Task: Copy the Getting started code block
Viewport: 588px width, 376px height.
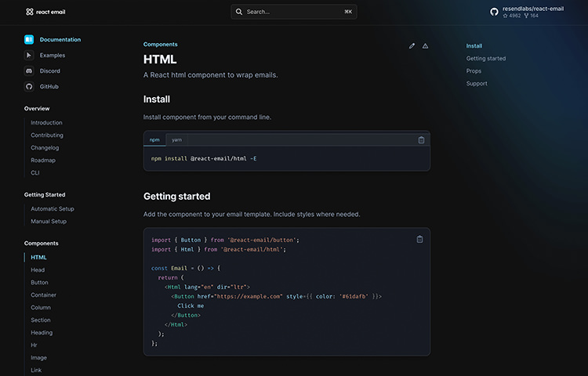Action: coord(419,239)
